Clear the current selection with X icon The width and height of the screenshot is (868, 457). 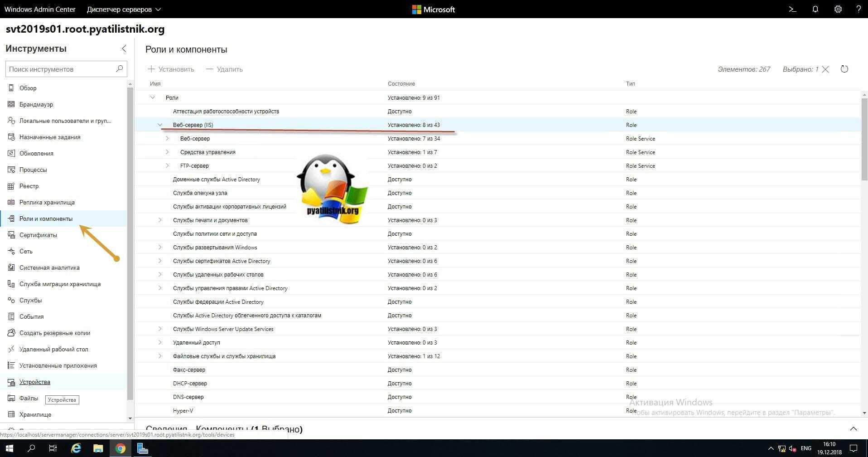coord(825,69)
